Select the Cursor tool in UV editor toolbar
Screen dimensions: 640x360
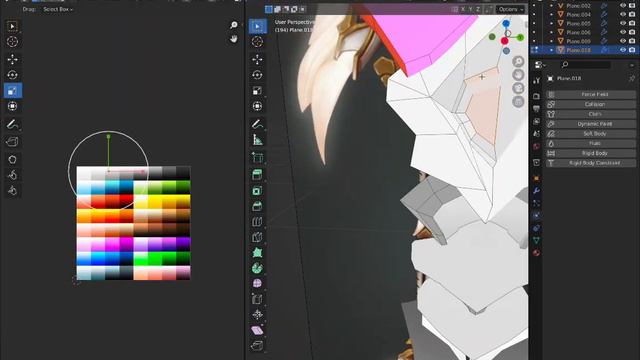tap(12, 42)
